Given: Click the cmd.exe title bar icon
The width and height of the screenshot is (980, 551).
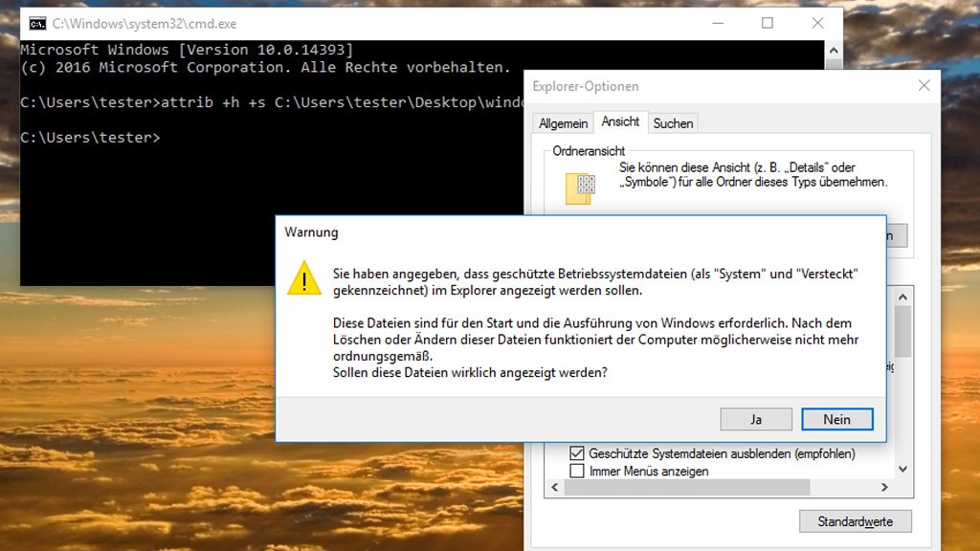Looking at the screenshot, I should click(x=36, y=22).
